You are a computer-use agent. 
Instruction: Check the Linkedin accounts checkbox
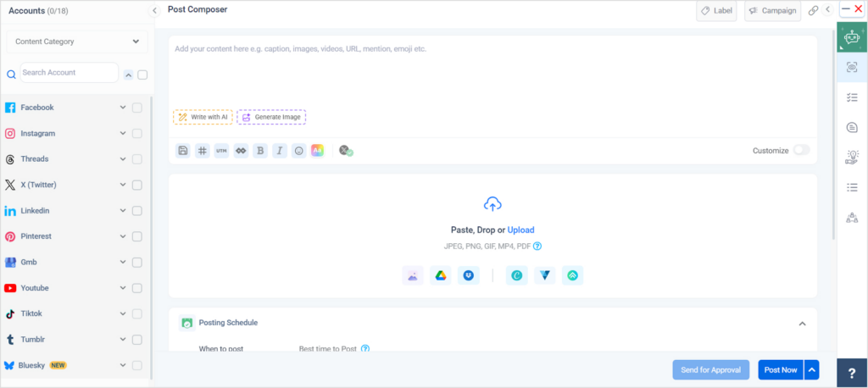tap(136, 211)
